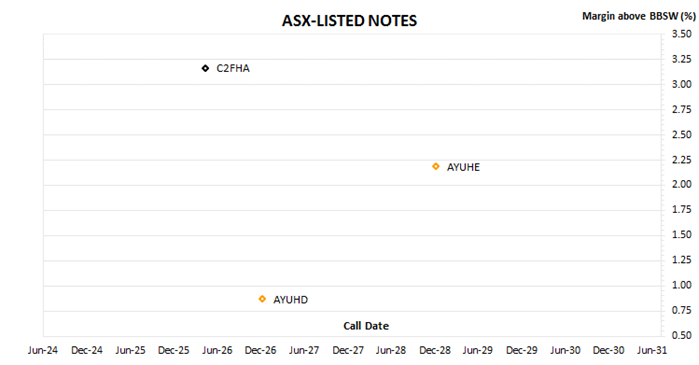Select the AYUHD orange diamond marker
This screenshot has height=365, width=699.
pos(262,299)
